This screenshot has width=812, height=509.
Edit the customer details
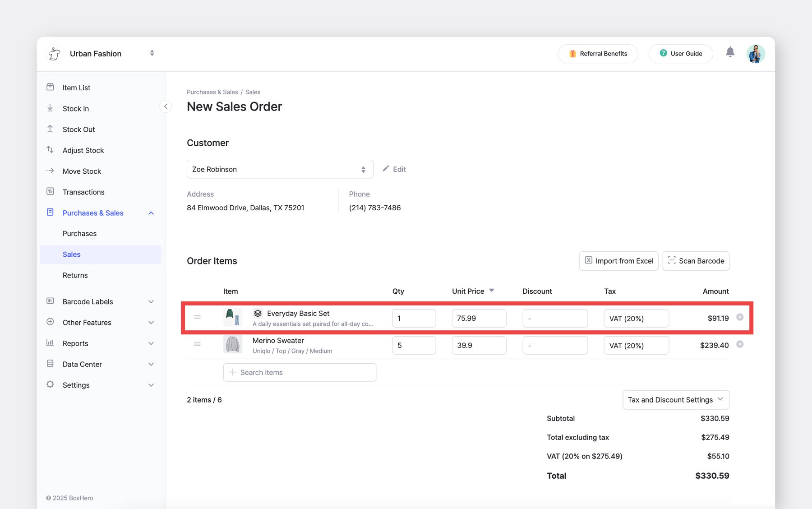394,169
